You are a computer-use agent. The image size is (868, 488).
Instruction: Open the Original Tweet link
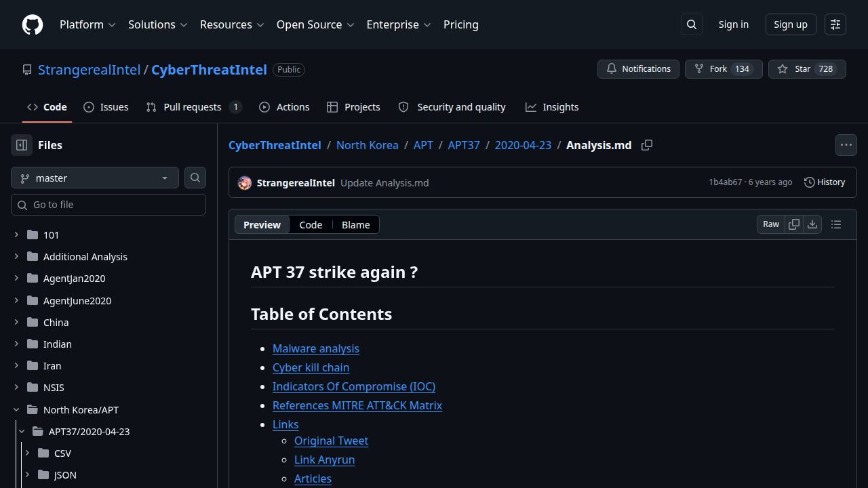(x=331, y=441)
